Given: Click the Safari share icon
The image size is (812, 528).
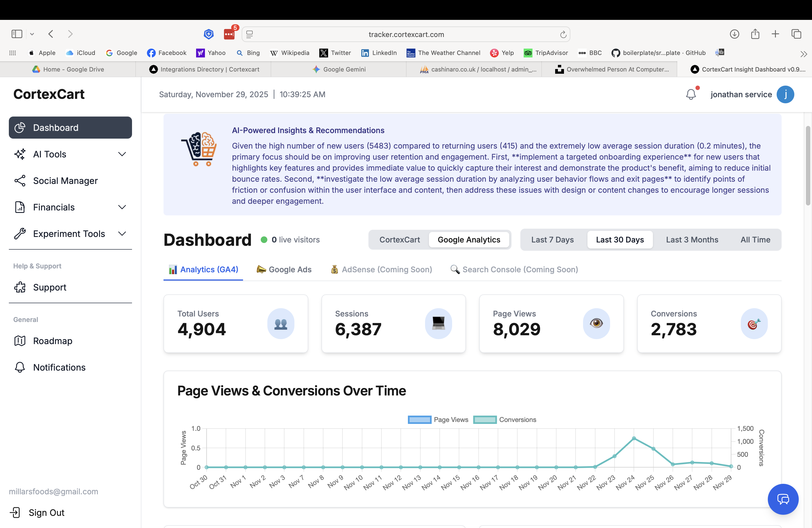Looking at the screenshot, I should coord(755,34).
